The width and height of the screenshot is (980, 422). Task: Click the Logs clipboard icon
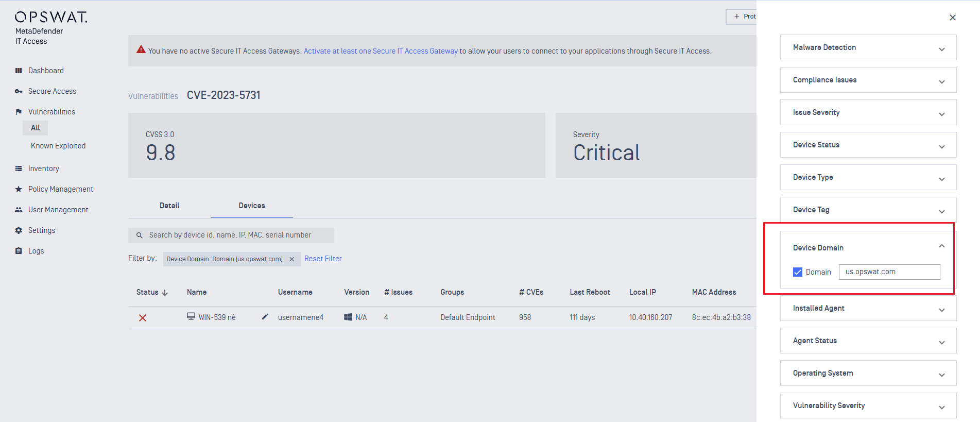point(19,251)
